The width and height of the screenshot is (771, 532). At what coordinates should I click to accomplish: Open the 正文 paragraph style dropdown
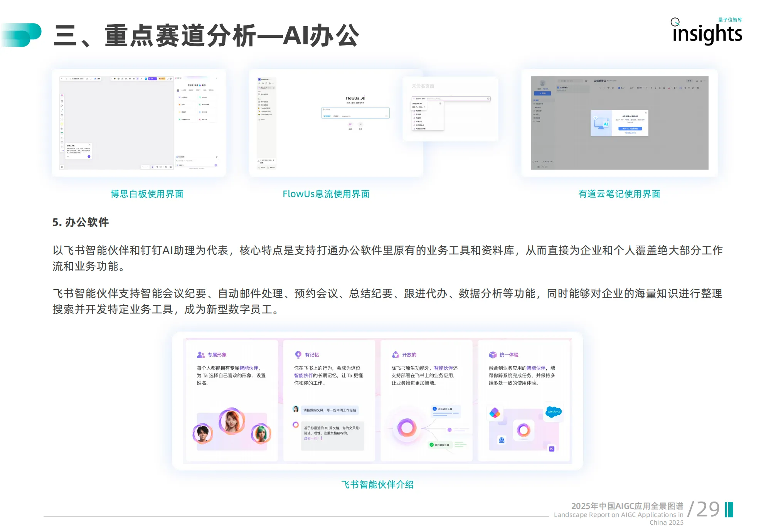(x=631, y=88)
